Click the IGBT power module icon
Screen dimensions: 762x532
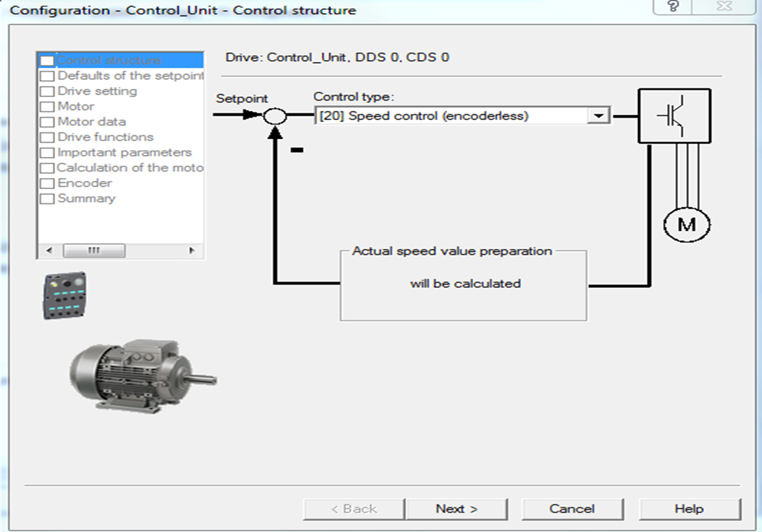click(674, 117)
